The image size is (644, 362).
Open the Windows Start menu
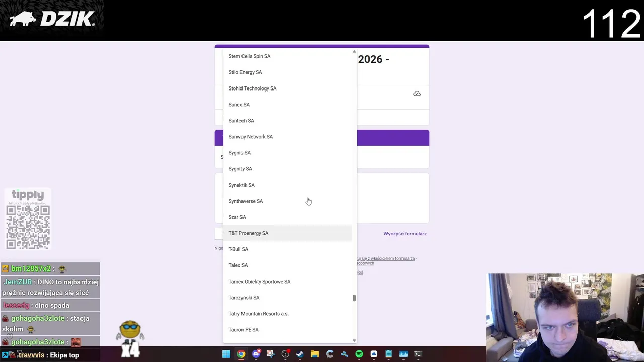pyautogui.click(x=226, y=354)
